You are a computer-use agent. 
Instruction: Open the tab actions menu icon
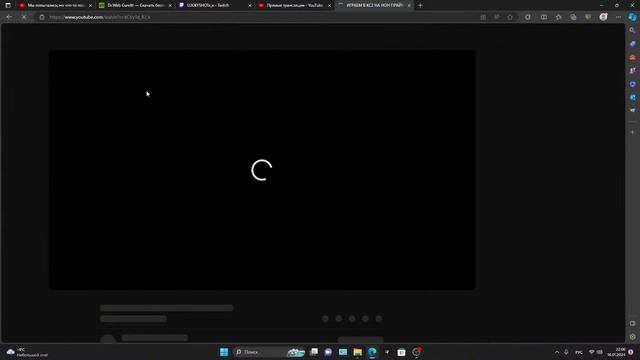(x=8, y=5)
